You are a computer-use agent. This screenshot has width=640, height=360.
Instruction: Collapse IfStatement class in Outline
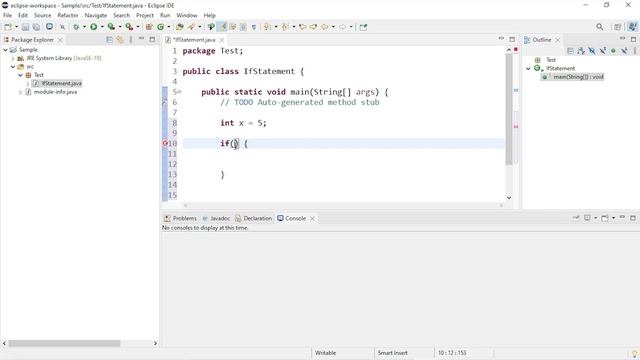[528, 69]
